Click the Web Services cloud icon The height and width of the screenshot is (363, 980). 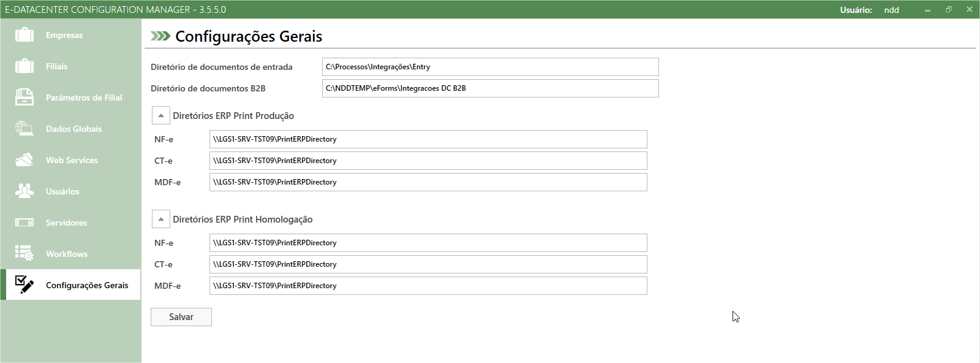coord(24,160)
